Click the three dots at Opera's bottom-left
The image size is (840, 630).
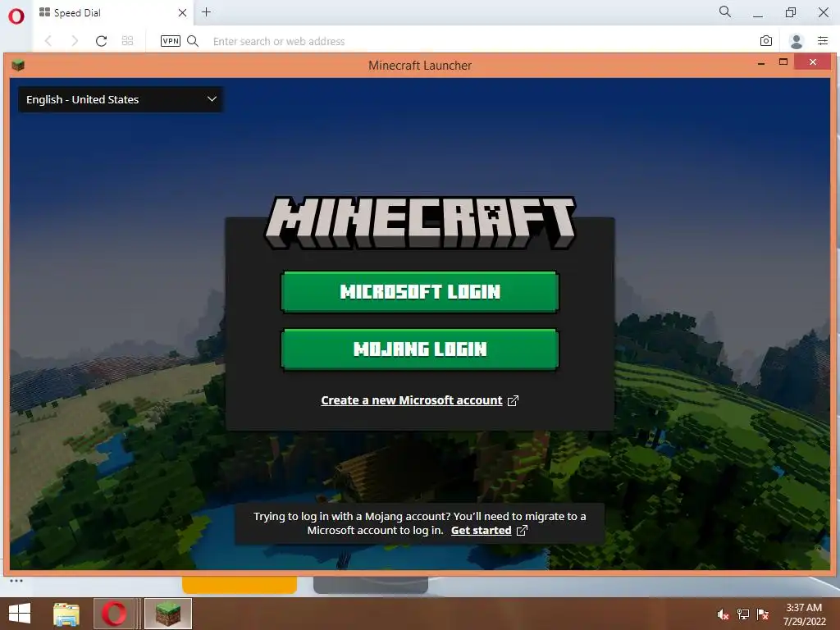pos(16,581)
